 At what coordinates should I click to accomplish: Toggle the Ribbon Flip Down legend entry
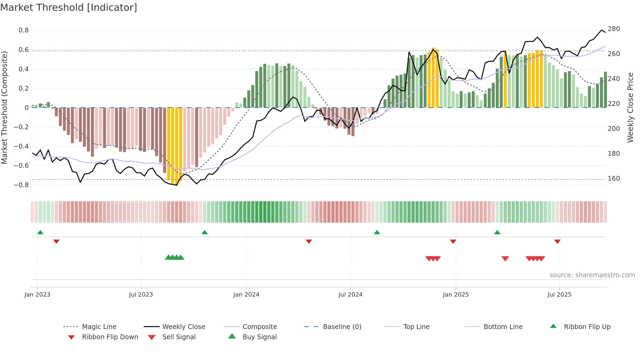coord(103,337)
